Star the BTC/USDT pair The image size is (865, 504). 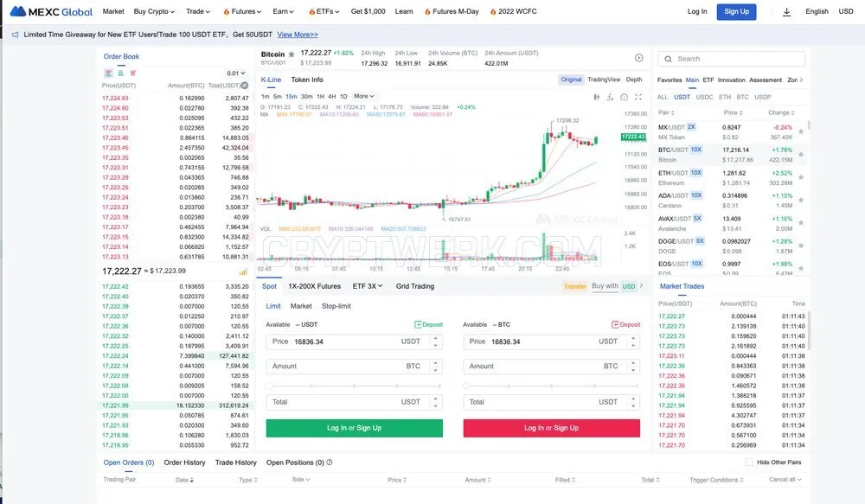[800, 155]
